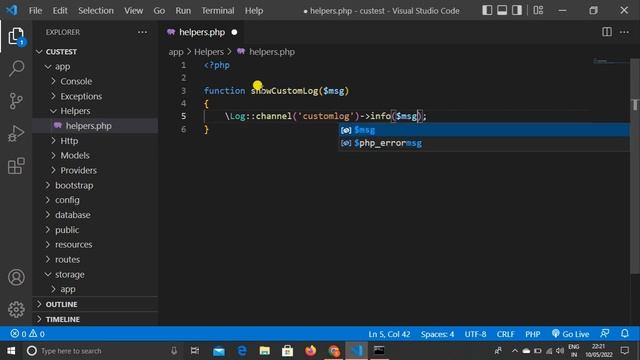This screenshot has width=640, height=360.
Task: Open helpers.php in the file tree
Action: pos(95,126)
